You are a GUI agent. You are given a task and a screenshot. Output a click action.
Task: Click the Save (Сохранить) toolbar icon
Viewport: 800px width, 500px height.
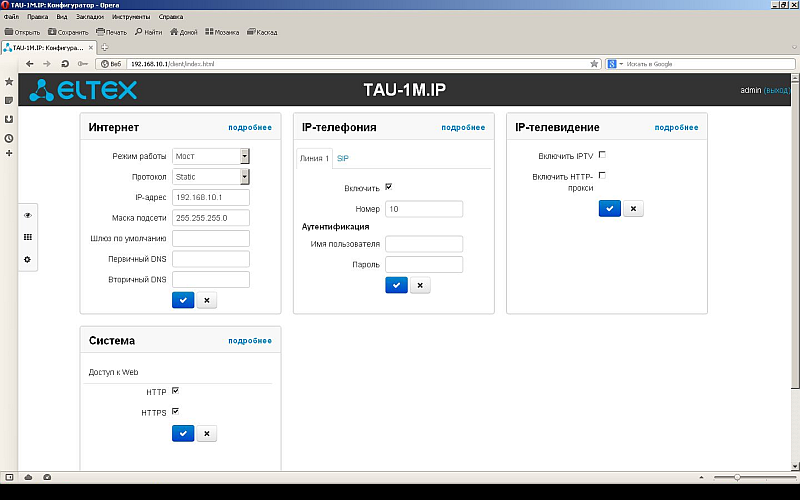click(68, 32)
